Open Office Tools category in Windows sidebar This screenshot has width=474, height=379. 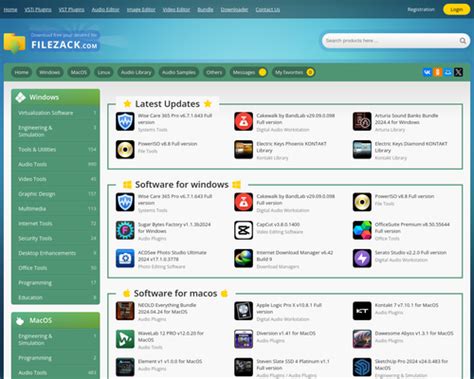coord(56,268)
